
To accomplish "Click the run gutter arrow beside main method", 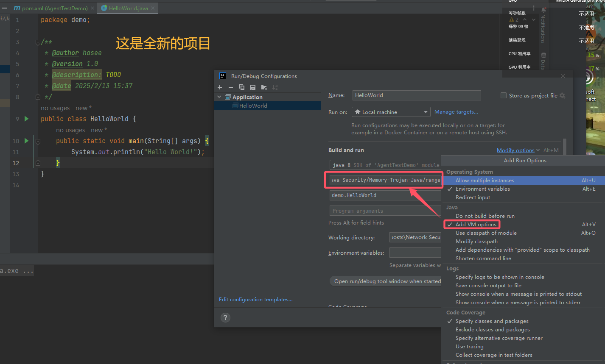I will (x=26, y=141).
